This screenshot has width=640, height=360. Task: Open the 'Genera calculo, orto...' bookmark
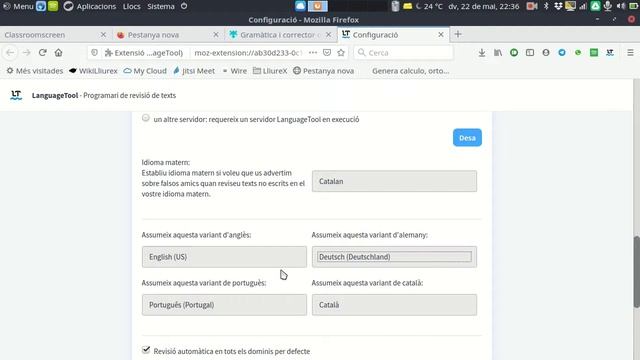pyautogui.click(x=410, y=71)
